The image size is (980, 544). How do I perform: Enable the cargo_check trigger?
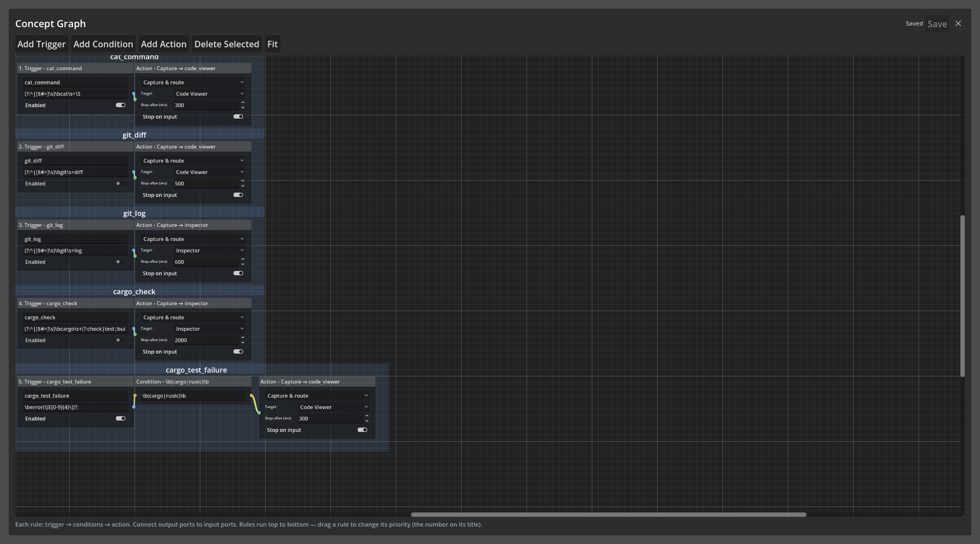tap(121, 341)
